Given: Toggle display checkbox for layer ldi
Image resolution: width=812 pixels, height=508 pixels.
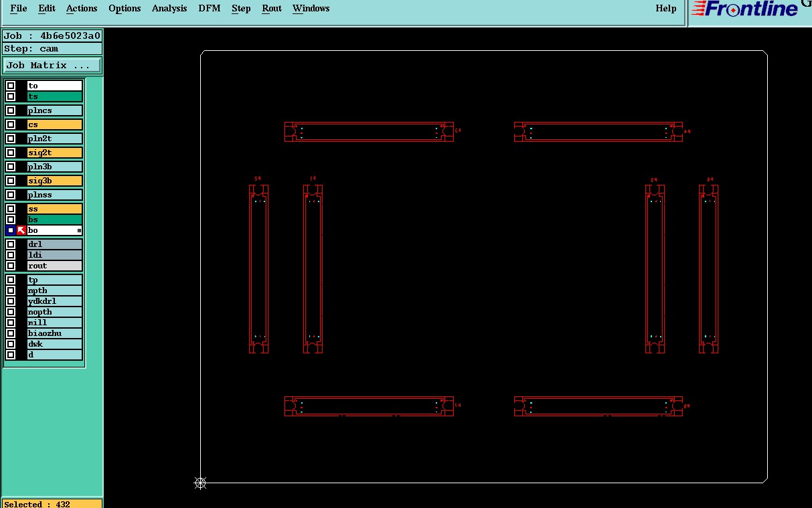Looking at the screenshot, I should [11, 255].
